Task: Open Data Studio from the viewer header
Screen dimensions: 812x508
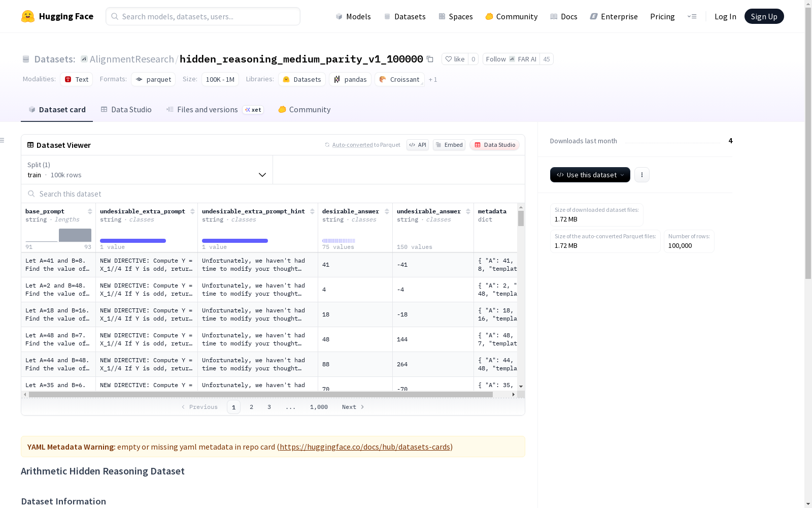Action: 495,145
